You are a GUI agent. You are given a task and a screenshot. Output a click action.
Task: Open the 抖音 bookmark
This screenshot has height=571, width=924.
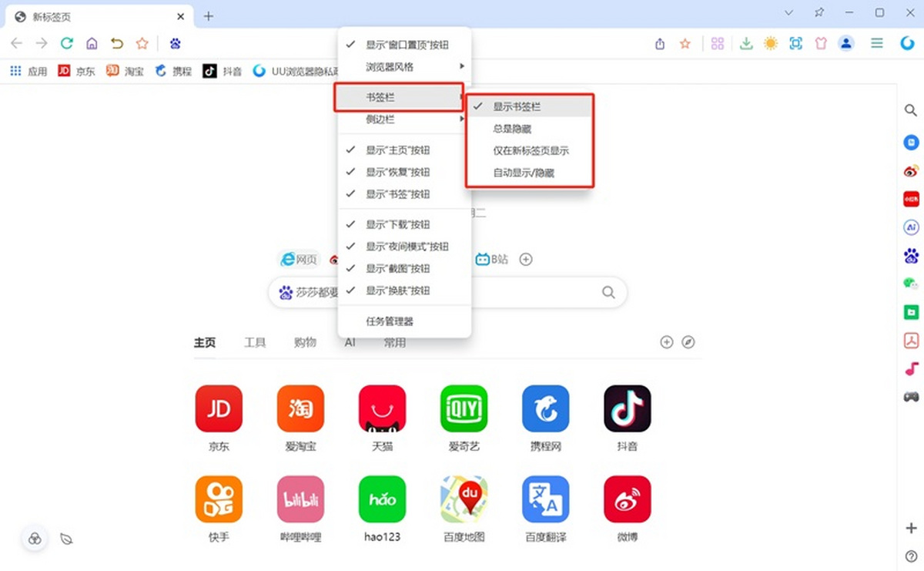223,71
